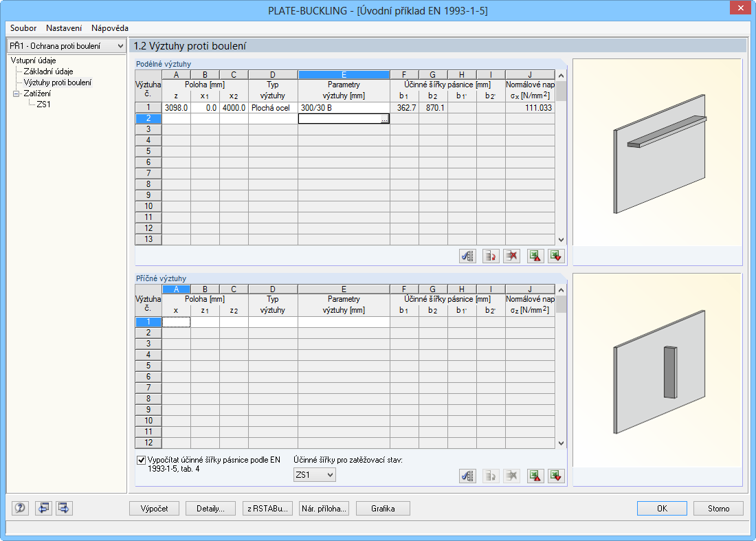This screenshot has height=541, width=756.
Task: Click the longitudinal stiffener 3D preview image
Action: (x=658, y=153)
